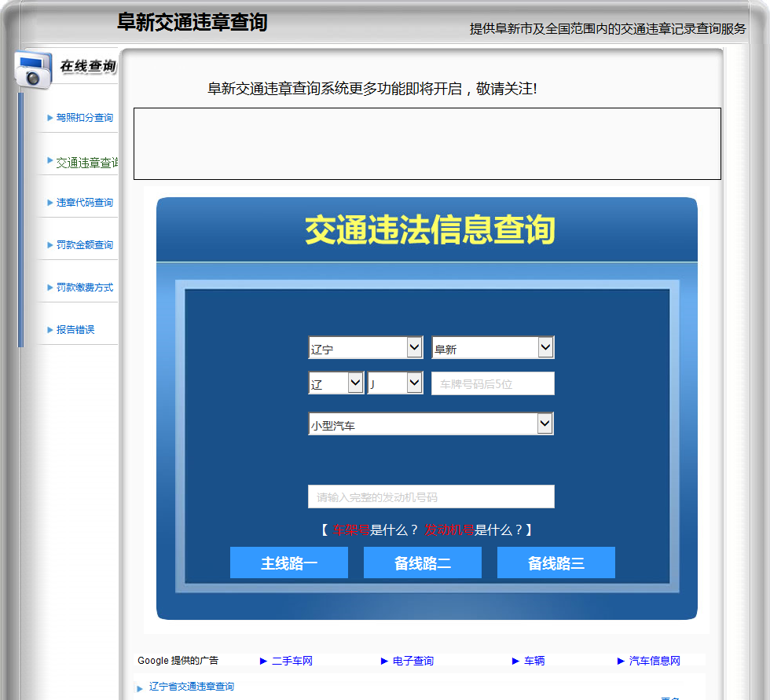
Task: Open 报告错误 sidebar link
Action: 75,330
